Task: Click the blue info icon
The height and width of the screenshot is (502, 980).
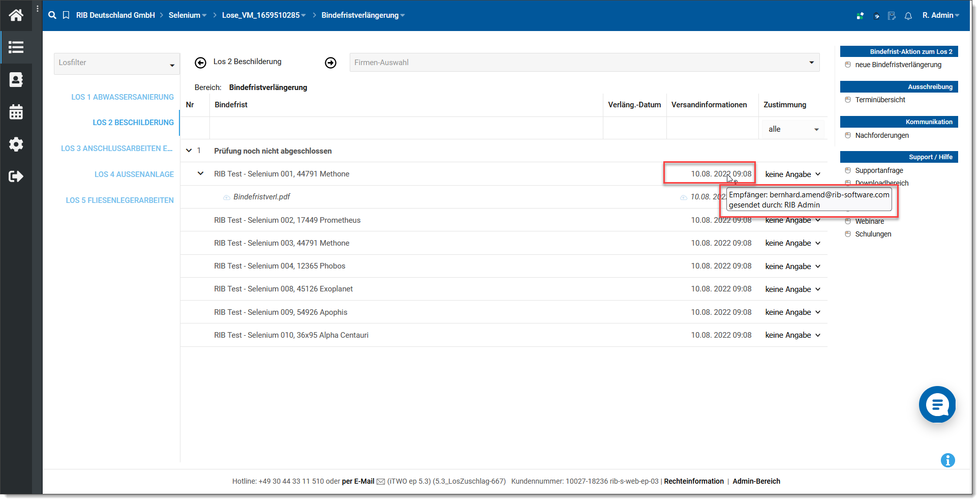Action: (947, 460)
